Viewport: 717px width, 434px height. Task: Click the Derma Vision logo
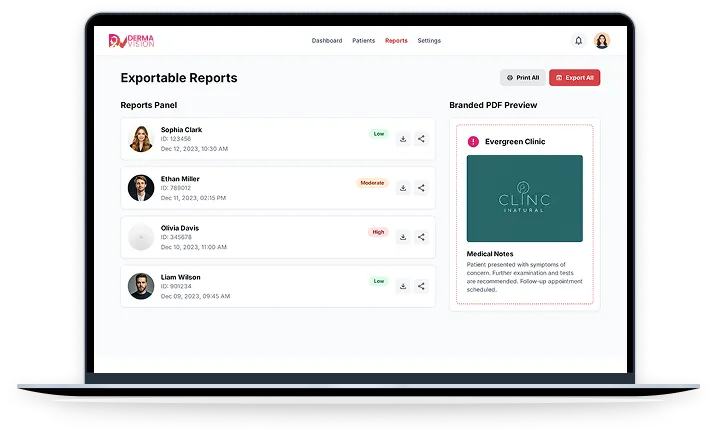(131, 41)
